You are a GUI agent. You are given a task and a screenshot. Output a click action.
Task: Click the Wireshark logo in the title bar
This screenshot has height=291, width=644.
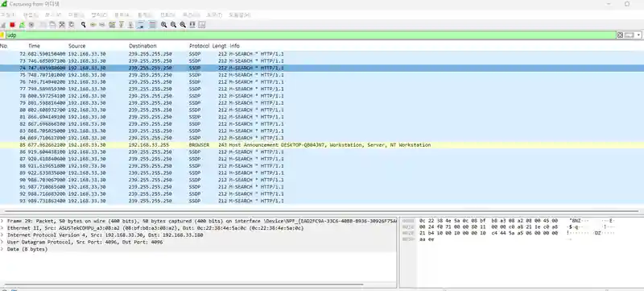coord(4,4)
